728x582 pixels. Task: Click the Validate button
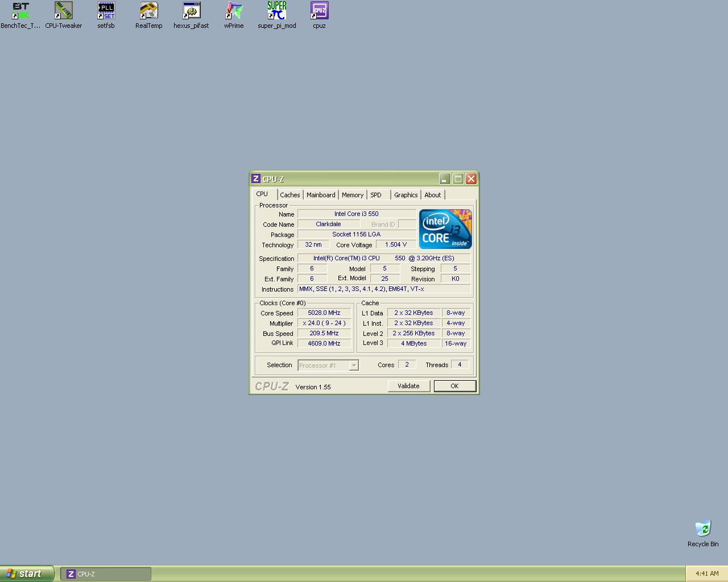pyautogui.click(x=408, y=386)
